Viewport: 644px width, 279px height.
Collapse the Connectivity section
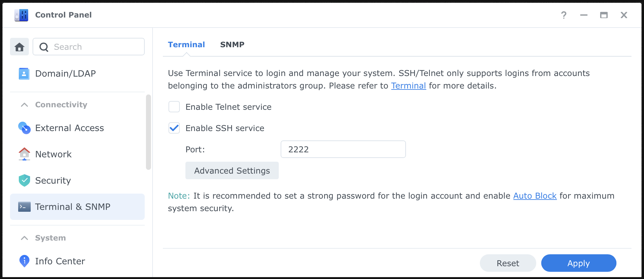24,105
